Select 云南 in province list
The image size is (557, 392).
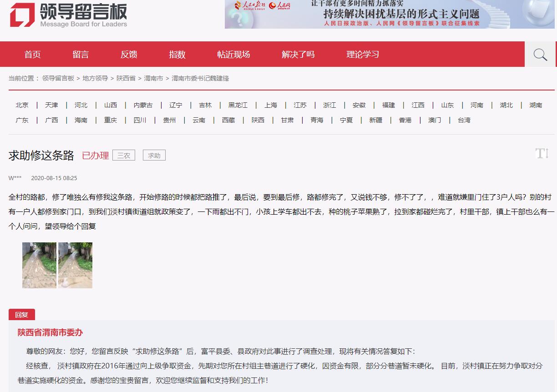click(x=199, y=120)
